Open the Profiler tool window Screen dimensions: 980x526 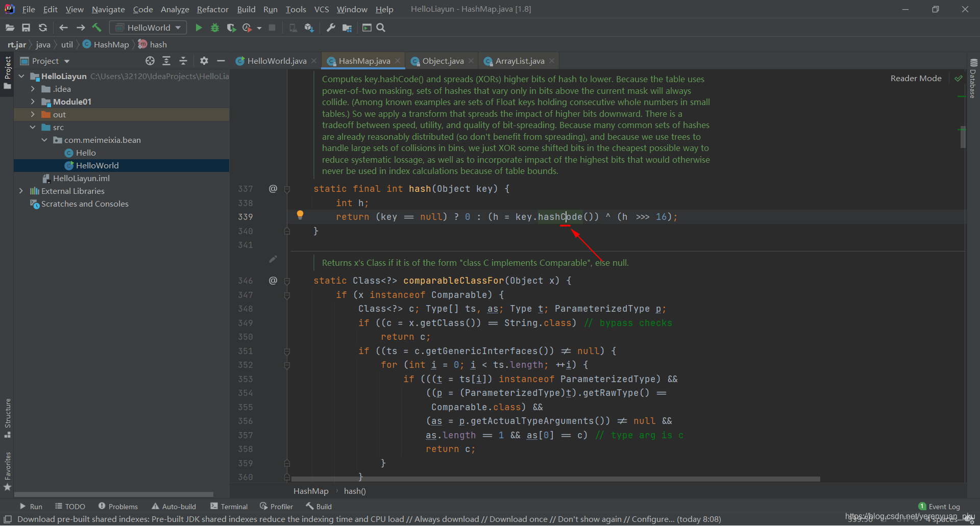276,507
